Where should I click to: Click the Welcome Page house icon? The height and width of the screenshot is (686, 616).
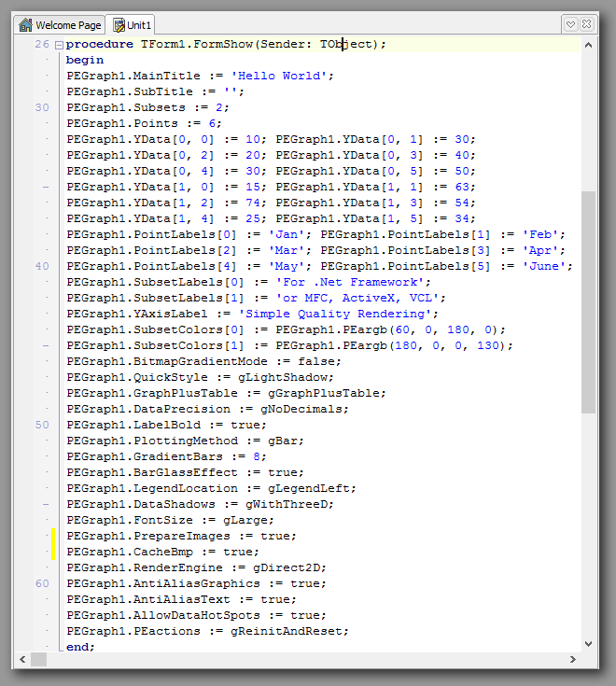25,25
